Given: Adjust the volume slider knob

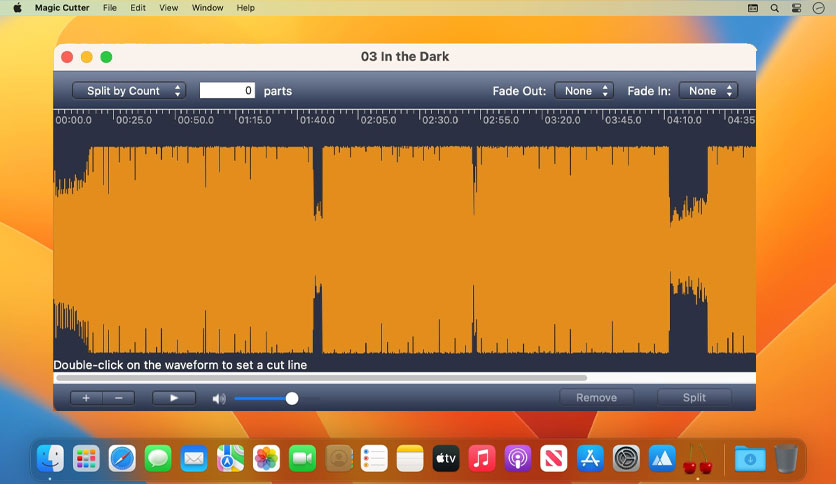Looking at the screenshot, I should (292, 398).
